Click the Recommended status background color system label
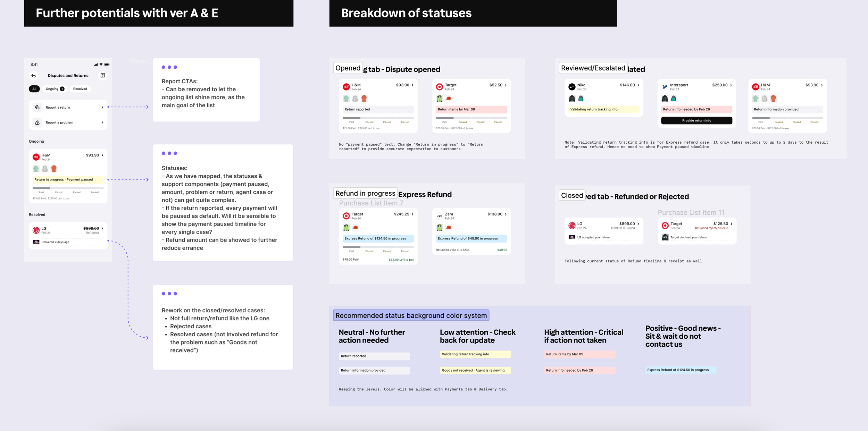868x431 pixels. 411,315
